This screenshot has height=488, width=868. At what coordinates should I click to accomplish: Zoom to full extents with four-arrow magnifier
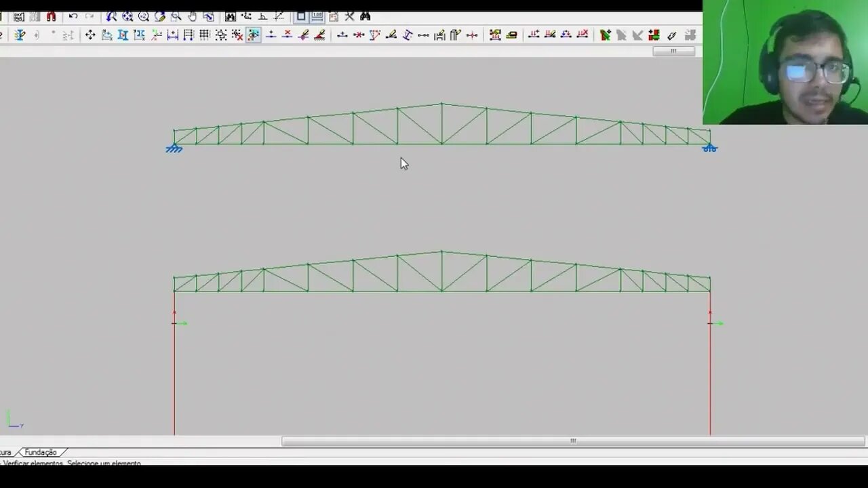pos(127,16)
